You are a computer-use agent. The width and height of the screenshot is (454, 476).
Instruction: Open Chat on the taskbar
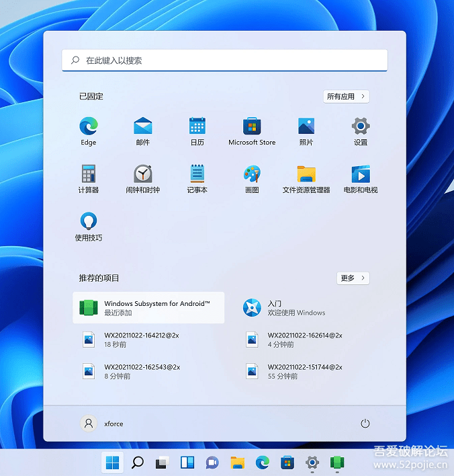[x=212, y=463]
